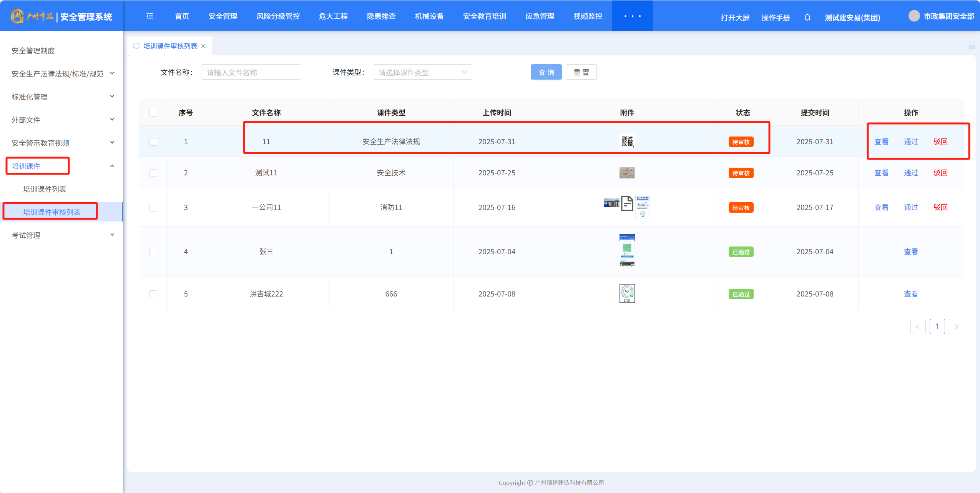
Task: Open the 安全教育培训 top menu
Action: 484,16
